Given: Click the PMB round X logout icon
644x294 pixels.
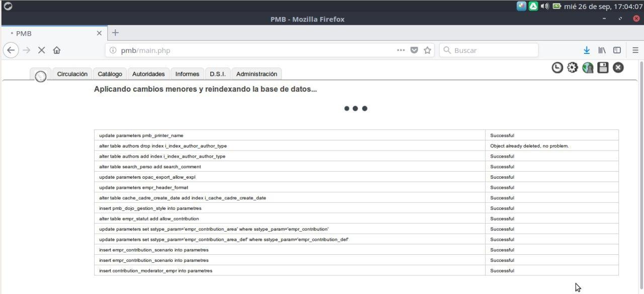Looking at the screenshot, I should pyautogui.click(x=618, y=67).
